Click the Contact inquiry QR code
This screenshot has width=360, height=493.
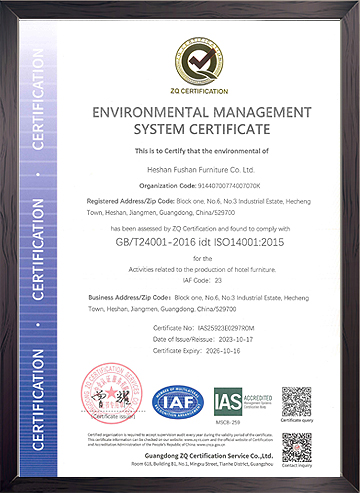pos(297,447)
